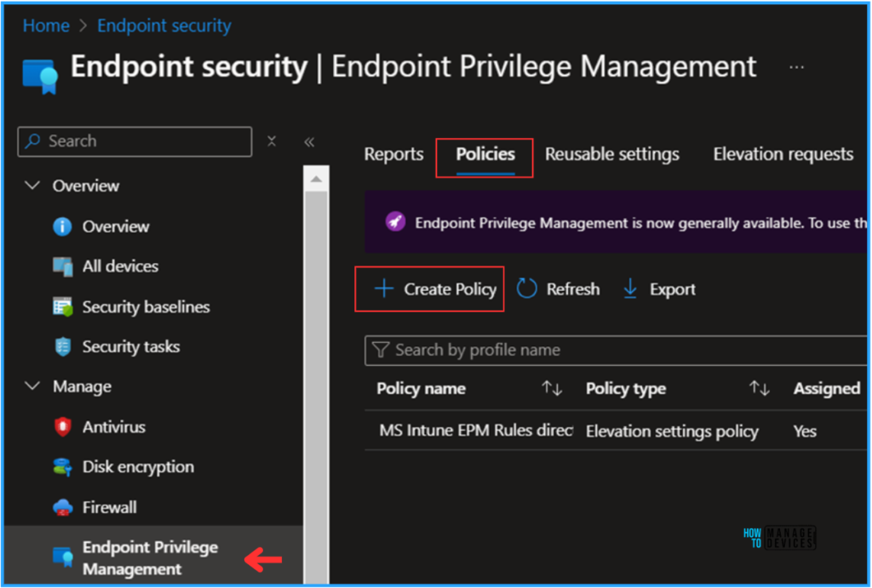Select Firewall in Manage section
The height and width of the screenshot is (588, 872).
[x=110, y=507]
